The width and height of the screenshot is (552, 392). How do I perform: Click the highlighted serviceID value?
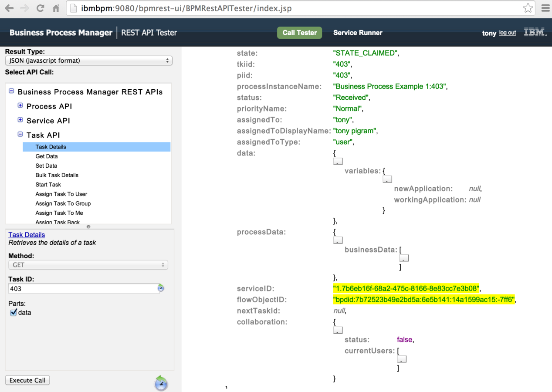point(406,288)
